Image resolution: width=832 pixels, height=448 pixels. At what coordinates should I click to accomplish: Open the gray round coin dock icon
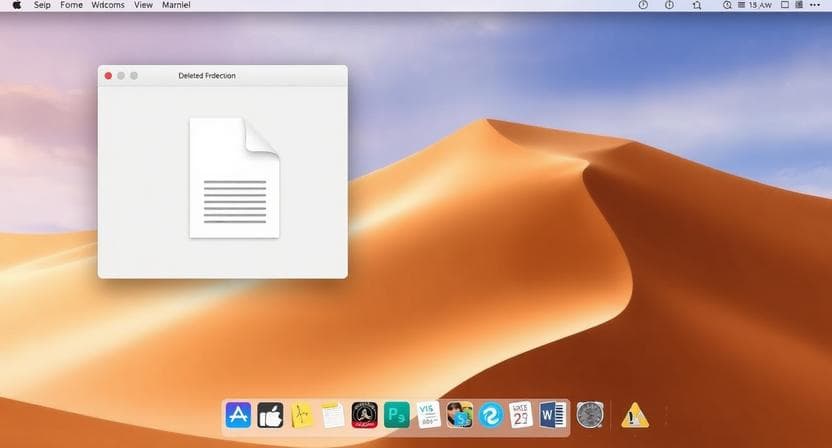tap(590, 415)
